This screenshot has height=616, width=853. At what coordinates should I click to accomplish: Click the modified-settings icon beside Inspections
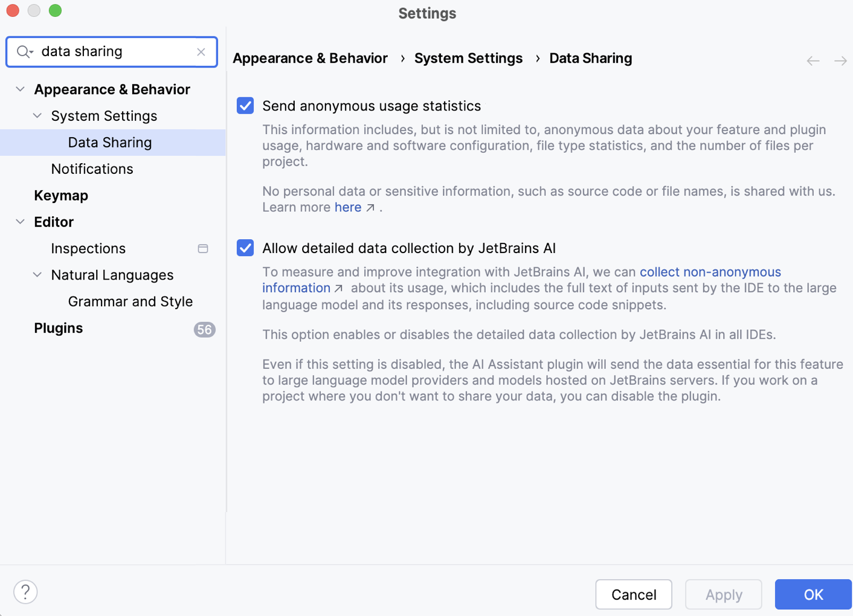point(203,248)
